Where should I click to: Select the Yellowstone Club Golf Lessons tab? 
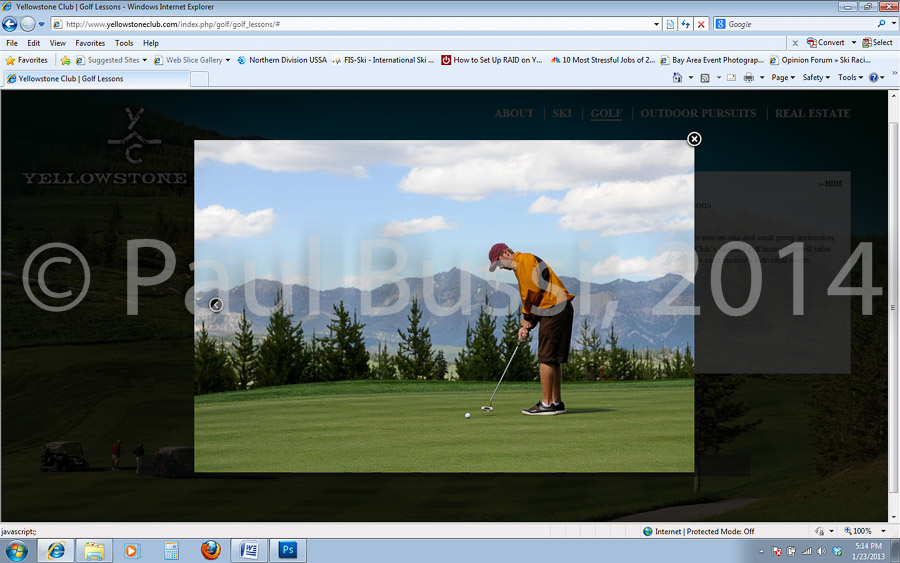96,79
